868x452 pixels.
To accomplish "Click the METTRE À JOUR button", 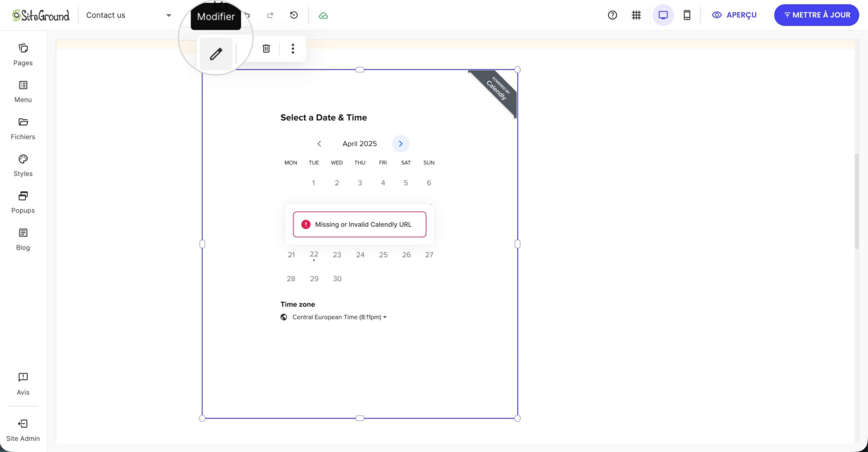I will [816, 15].
